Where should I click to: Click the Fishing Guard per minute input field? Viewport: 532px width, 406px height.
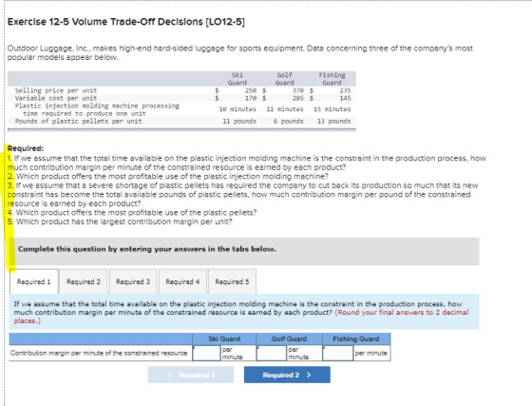338,353
